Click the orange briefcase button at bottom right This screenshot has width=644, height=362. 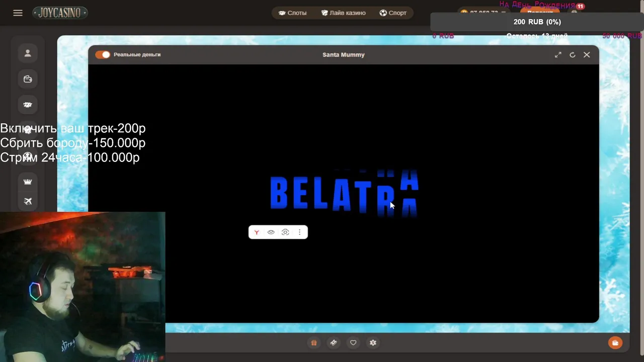pos(615,343)
